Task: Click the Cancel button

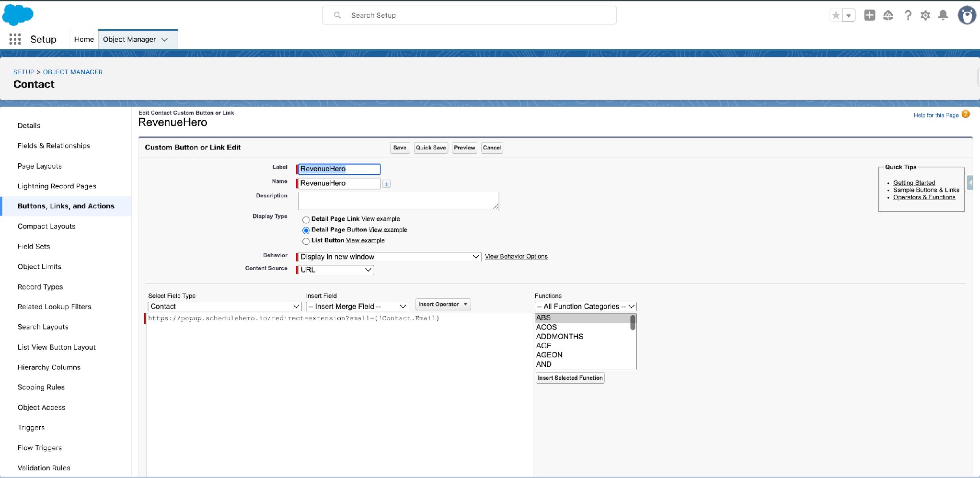Action: pyautogui.click(x=492, y=148)
